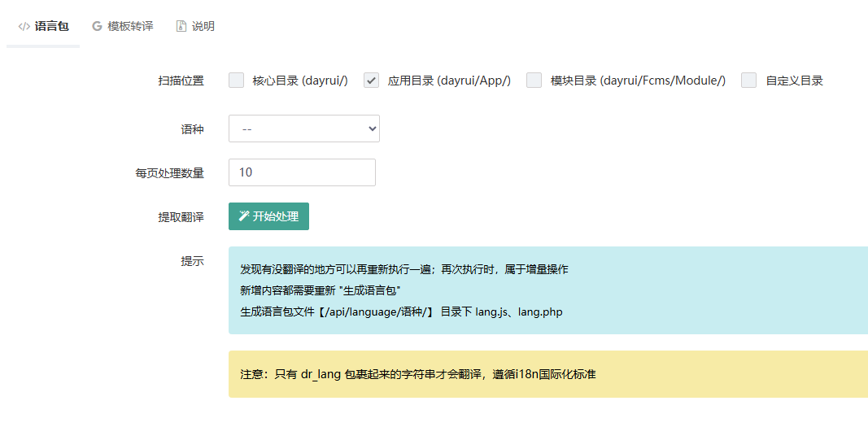Check the 核心目录 (dayrui/) checkbox
This screenshot has width=868, height=427.
click(x=237, y=81)
